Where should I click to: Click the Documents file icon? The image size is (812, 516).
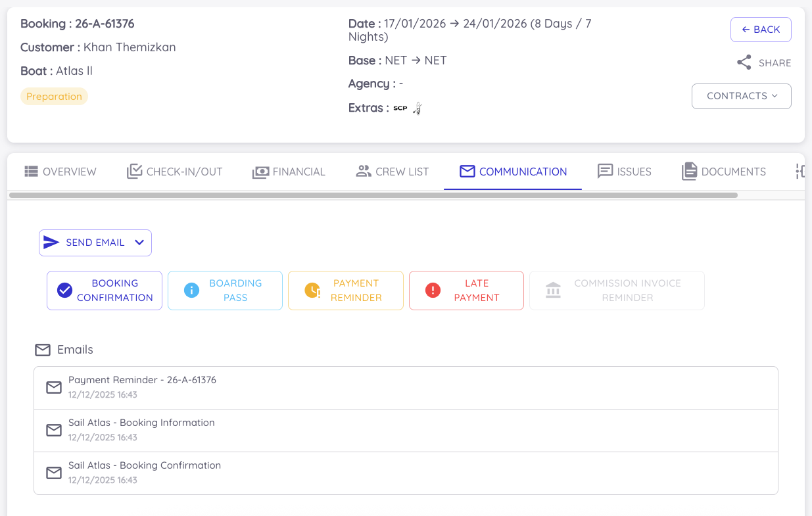pos(689,172)
